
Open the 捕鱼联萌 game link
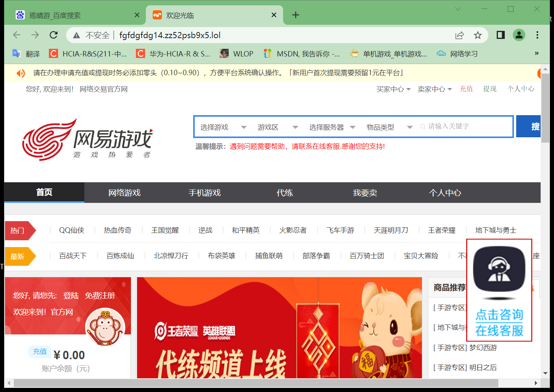tap(269, 255)
